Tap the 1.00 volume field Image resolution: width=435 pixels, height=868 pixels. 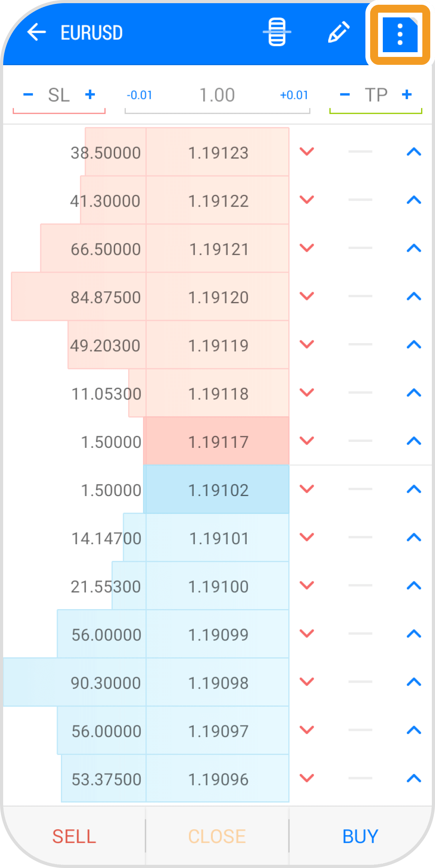pyautogui.click(x=217, y=95)
